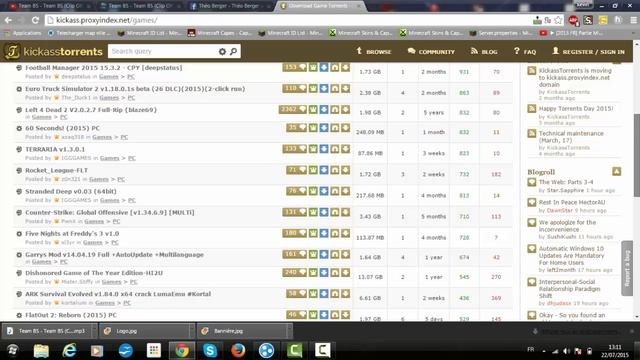Click blue download icon for 60 Seconds!

[324, 128]
